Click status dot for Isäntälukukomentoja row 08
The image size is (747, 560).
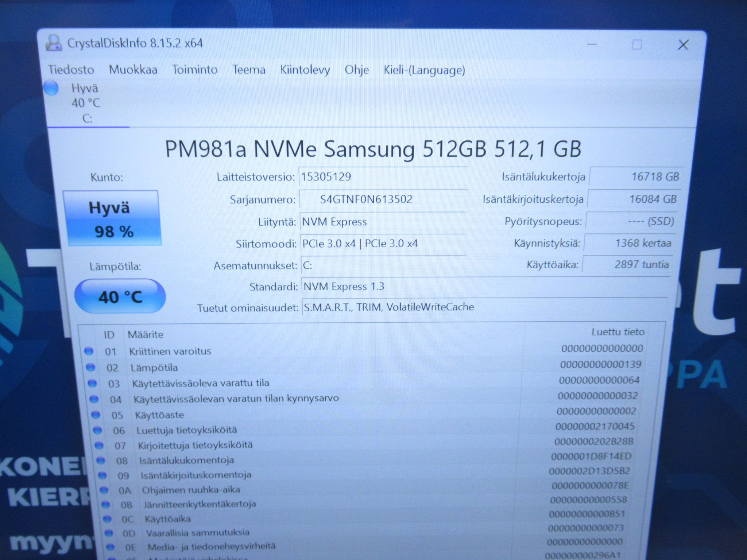coord(100,460)
